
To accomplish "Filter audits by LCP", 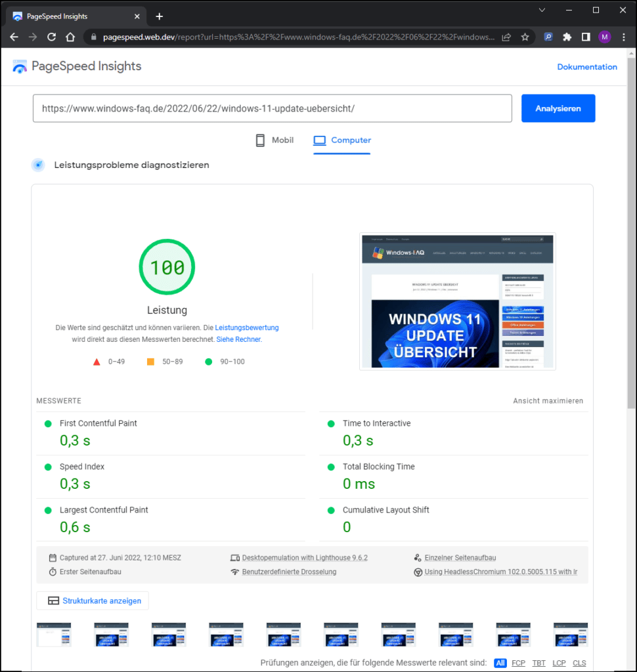I will click(x=559, y=663).
